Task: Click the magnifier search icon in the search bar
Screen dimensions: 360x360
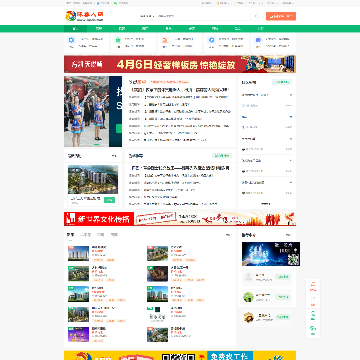Action: click(257, 16)
